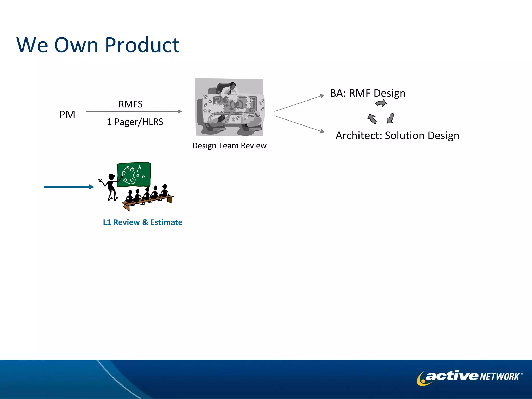Select the We Own Product title
The image size is (532, 399).
[98, 45]
